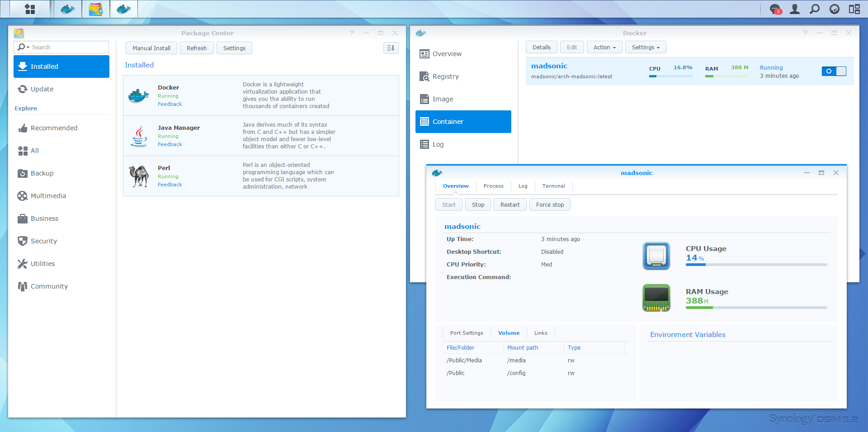Open the widgets panel icon
This screenshot has height=432, width=868.
[x=854, y=9]
